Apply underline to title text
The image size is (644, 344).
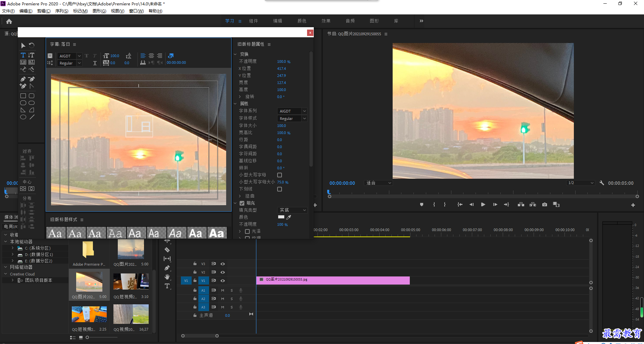(x=95, y=63)
